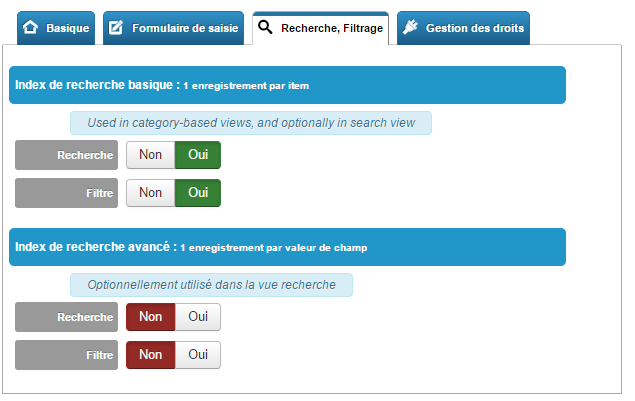Set advanced index Filtre to Non
635x401 pixels.
tap(151, 355)
